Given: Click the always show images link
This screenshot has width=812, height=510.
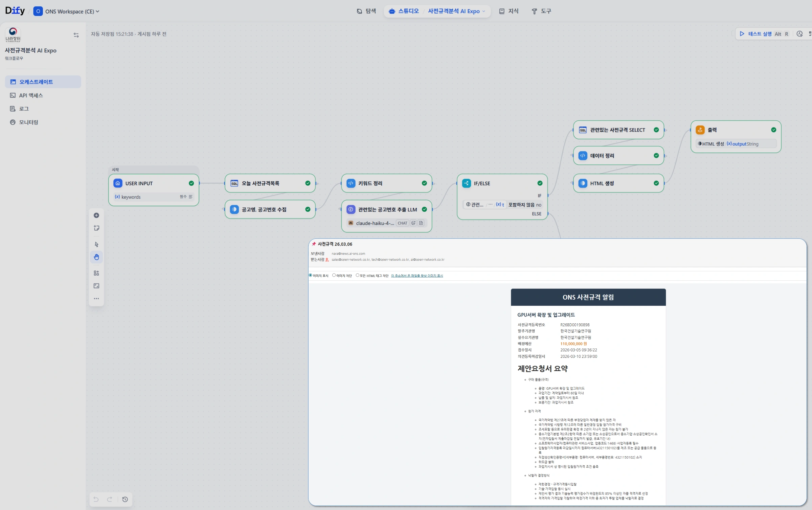Looking at the screenshot, I should pyautogui.click(x=417, y=276).
